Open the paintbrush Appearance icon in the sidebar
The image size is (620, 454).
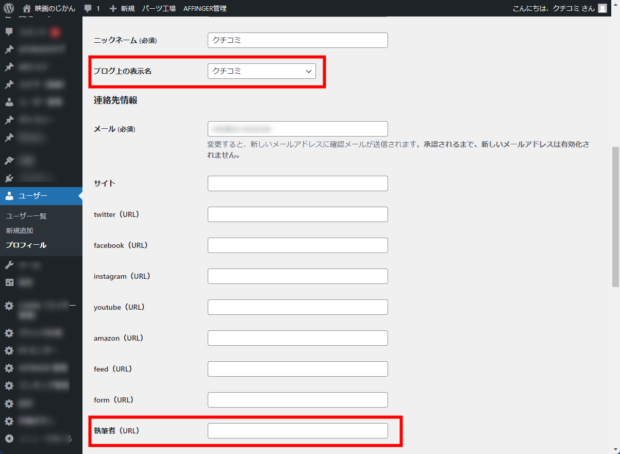coord(9,161)
